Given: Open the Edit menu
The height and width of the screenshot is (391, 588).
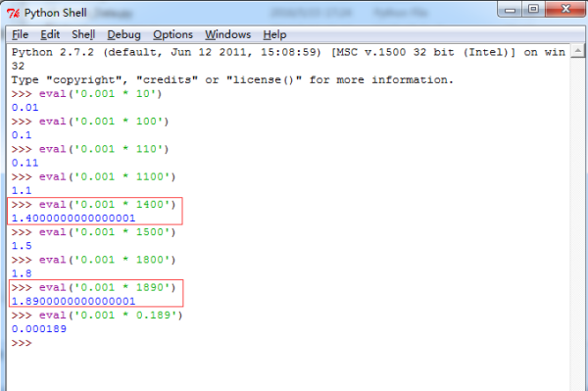Looking at the screenshot, I should (x=50, y=35).
